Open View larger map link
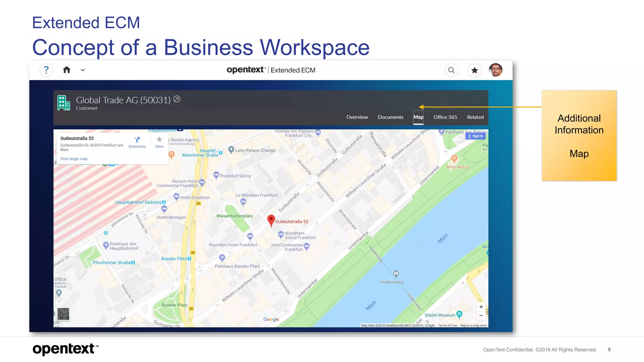 74,159
